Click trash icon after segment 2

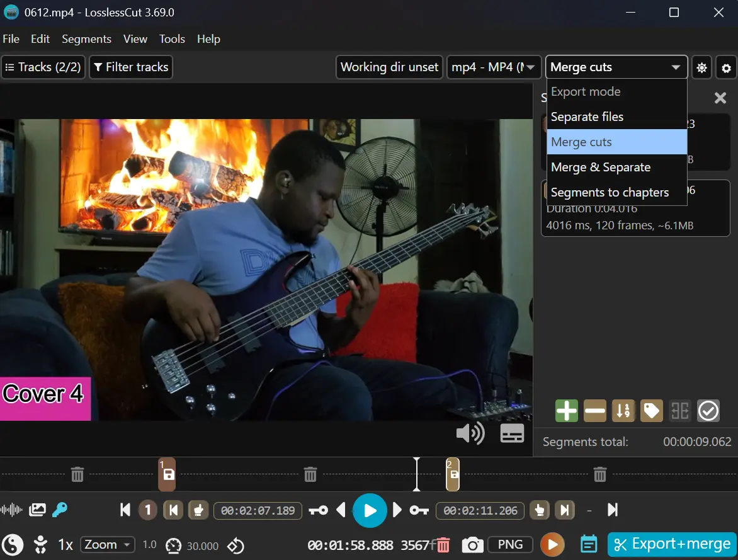(x=599, y=474)
